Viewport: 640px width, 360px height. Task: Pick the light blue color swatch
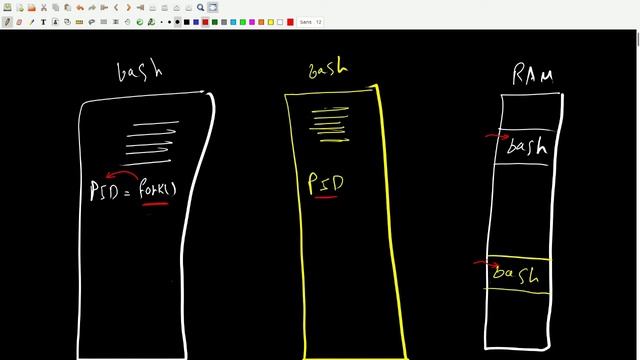pos(233,22)
